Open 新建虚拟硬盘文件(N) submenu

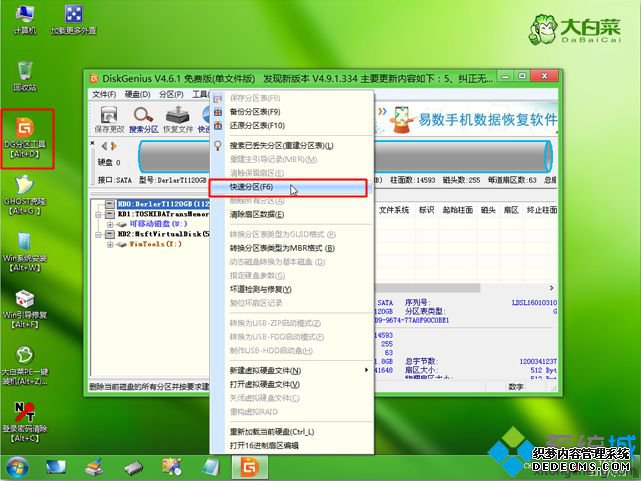coord(292,371)
